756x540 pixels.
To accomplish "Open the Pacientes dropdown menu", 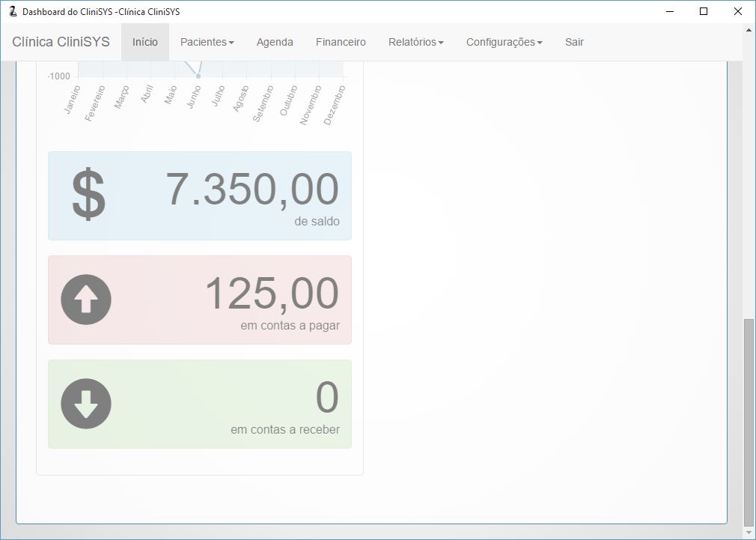I will pyautogui.click(x=207, y=42).
